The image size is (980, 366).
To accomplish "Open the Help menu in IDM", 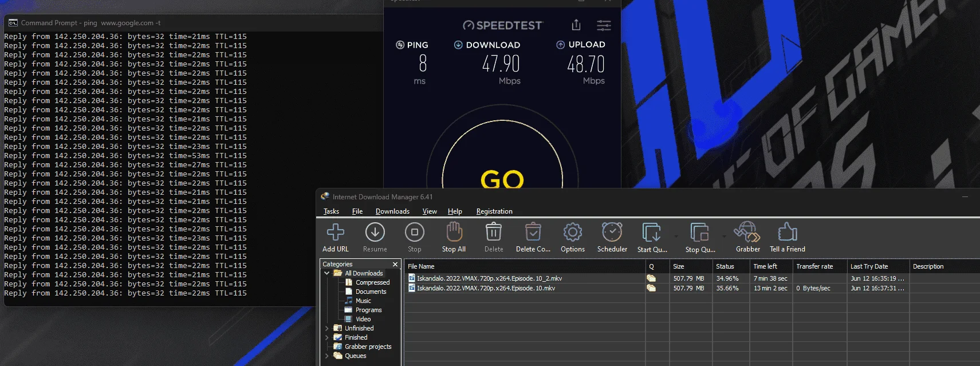I will [455, 211].
